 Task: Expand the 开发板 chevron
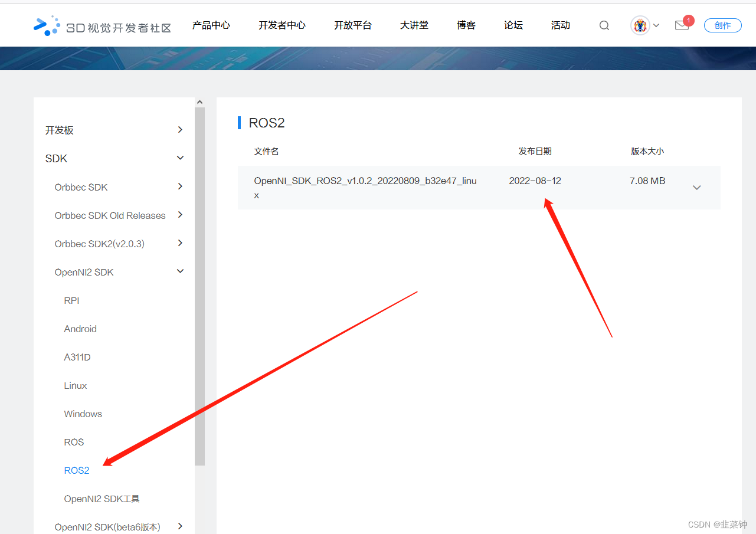click(181, 130)
